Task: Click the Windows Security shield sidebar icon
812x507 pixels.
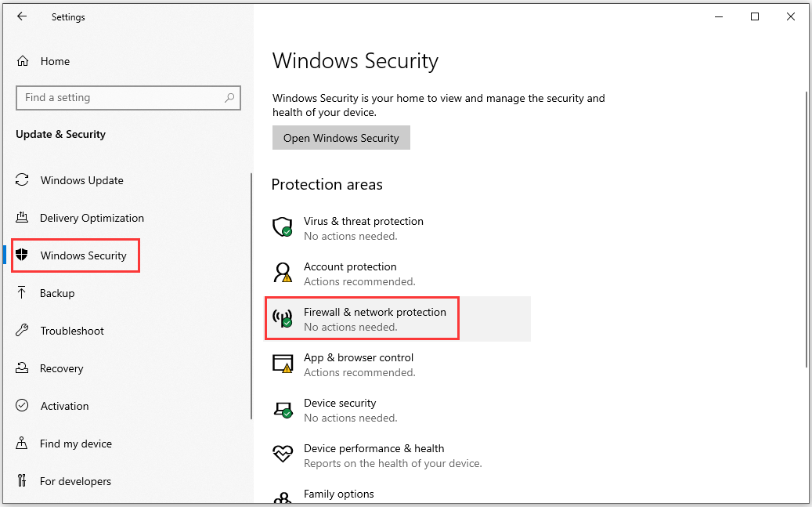Action: tap(22, 255)
